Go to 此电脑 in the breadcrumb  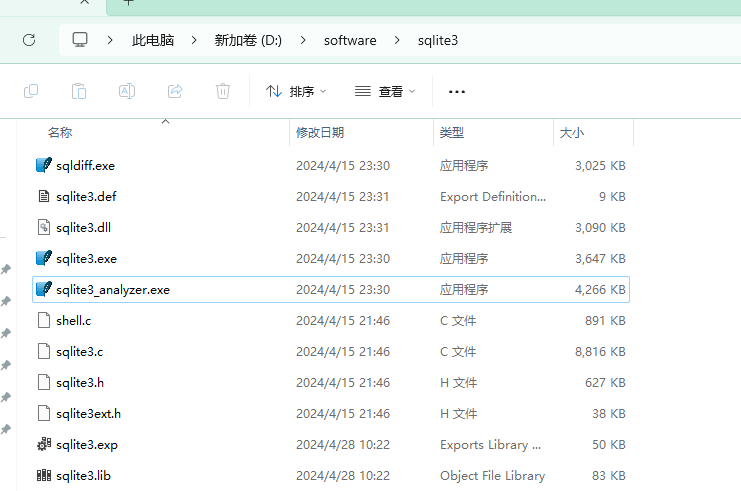[153, 40]
